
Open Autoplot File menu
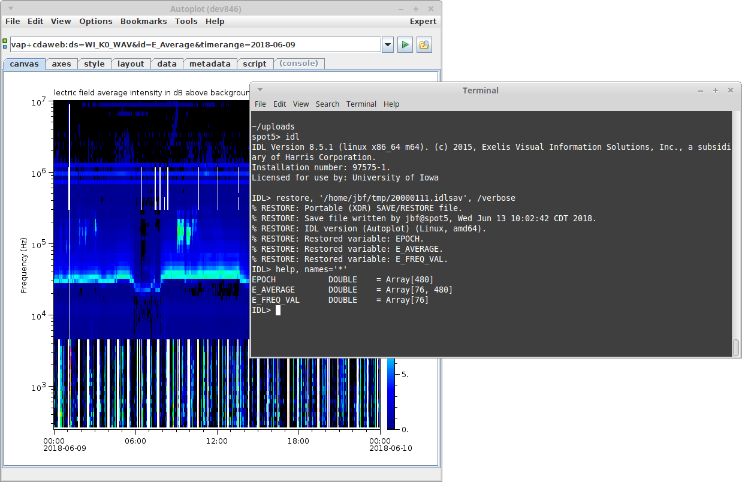pos(12,21)
